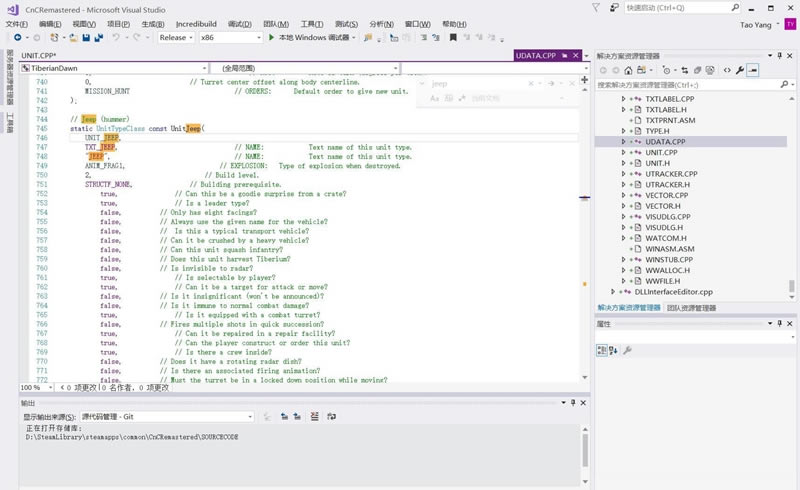This screenshot has width=800, height=490.
Task: Open the 工具箱 side tab on the left
Action: pos(10,123)
